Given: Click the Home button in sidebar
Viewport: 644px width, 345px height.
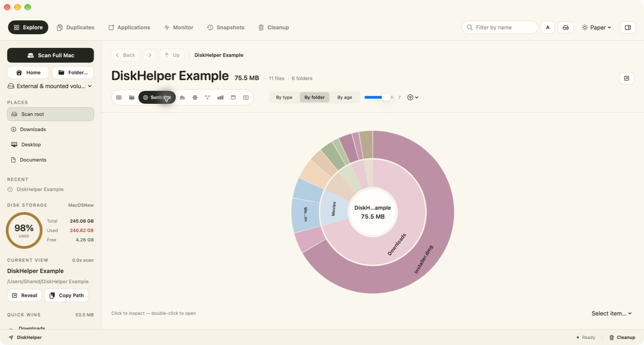Looking at the screenshot, I should 28,72.
